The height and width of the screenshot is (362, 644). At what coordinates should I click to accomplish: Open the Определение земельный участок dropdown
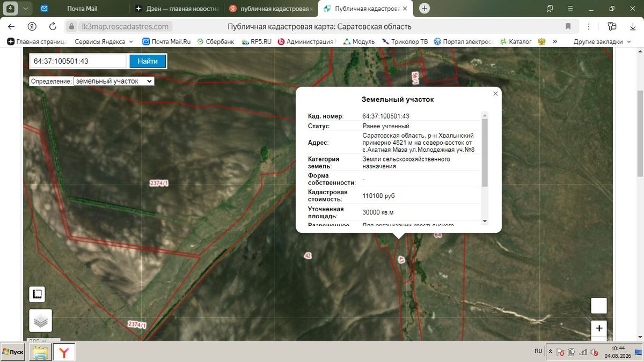pos(114,81)
